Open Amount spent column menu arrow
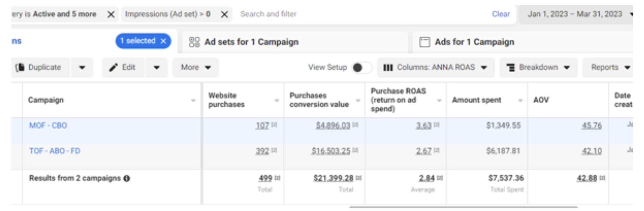This screenshot has height=211, width=644. click(x=520, y=100)
